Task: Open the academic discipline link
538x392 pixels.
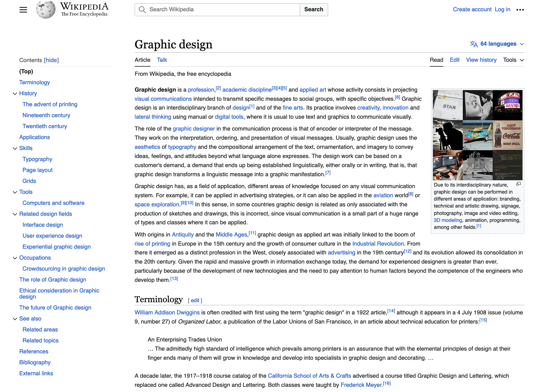Action: [247, 90]
